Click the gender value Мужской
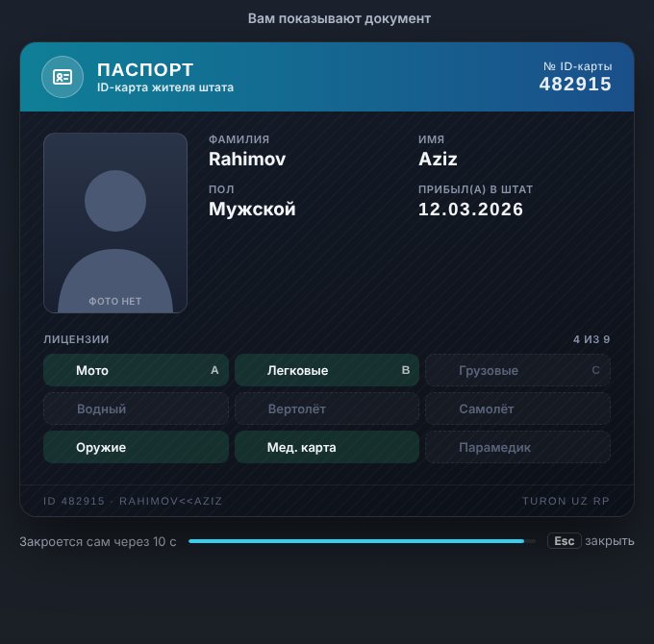Viewport: 654px width, 644px height. pos(252,209)
